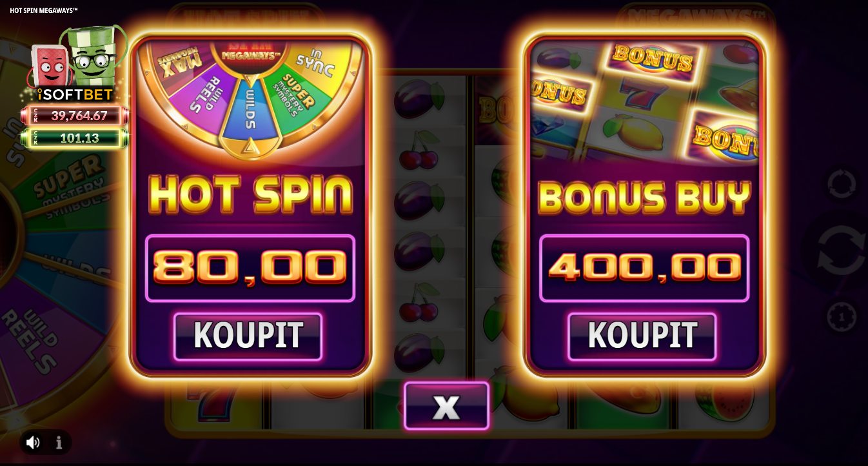Open the game info icon
This screenshot has width=868, height=466.
(59, 442)
